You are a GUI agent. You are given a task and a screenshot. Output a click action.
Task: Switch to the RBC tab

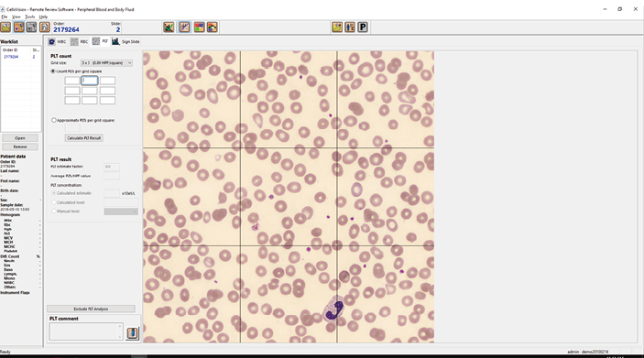[x=80, y=41]
